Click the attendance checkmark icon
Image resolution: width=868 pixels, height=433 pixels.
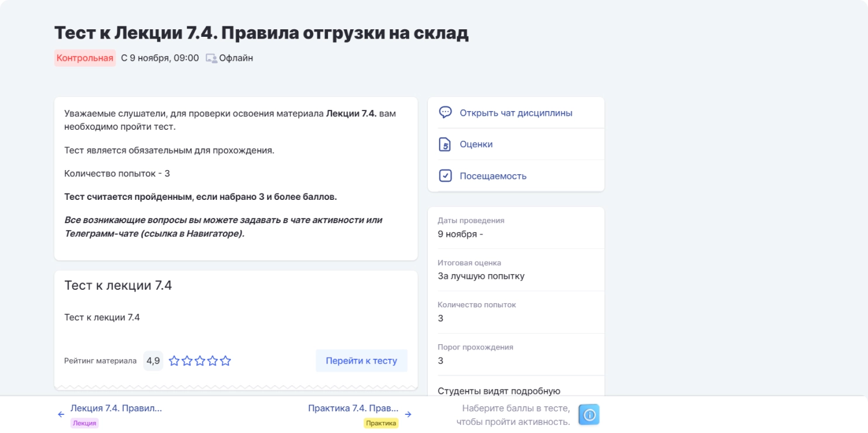point(445,176)
